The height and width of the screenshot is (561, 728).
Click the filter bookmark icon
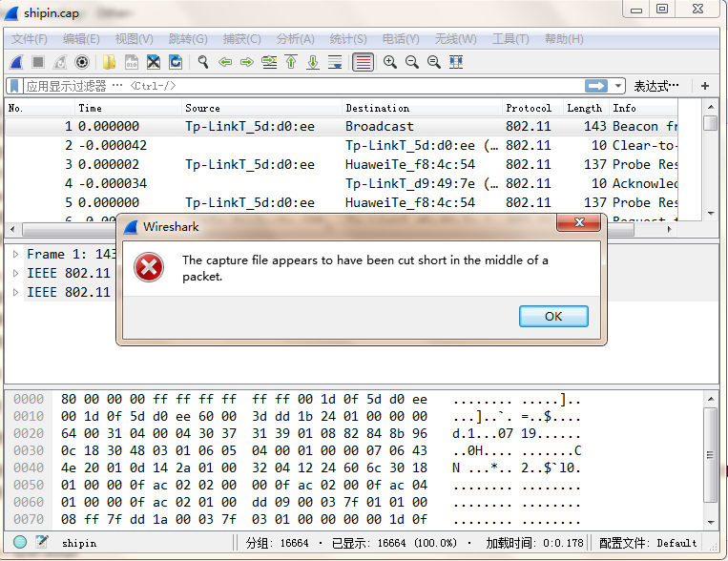(14, 86)
